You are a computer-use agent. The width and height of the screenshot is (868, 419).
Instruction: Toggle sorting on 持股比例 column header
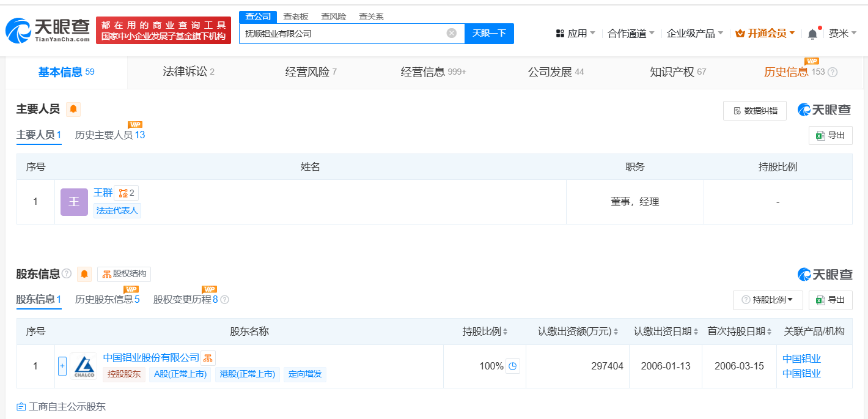505,332
